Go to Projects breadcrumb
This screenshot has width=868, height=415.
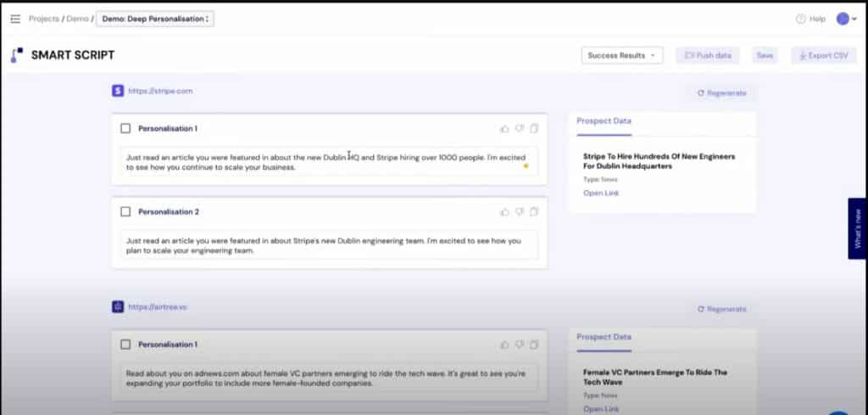click(x=44, y=19)
